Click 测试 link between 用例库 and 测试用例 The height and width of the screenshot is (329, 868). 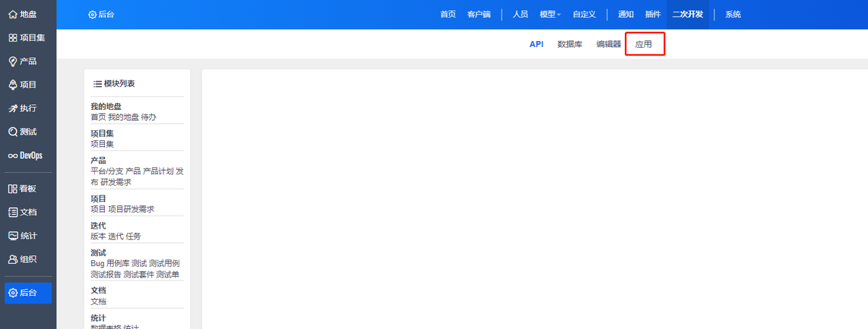coord(139,264)
